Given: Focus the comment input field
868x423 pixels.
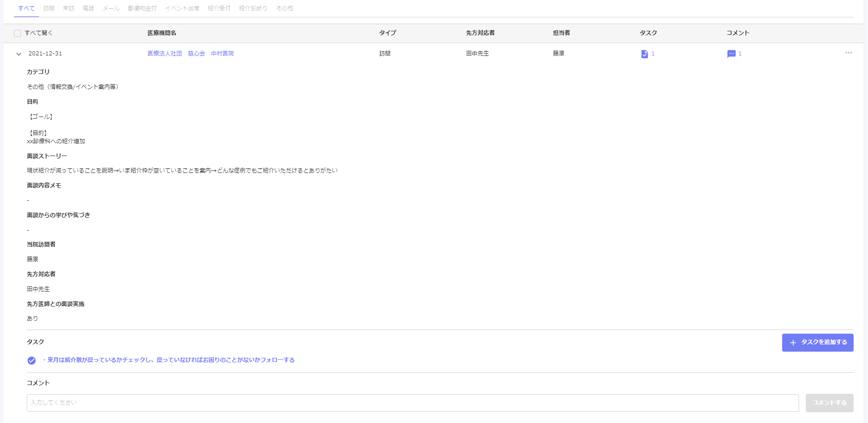Looking at the screenshot, I should pyautogui.click(x=413, y=403).
